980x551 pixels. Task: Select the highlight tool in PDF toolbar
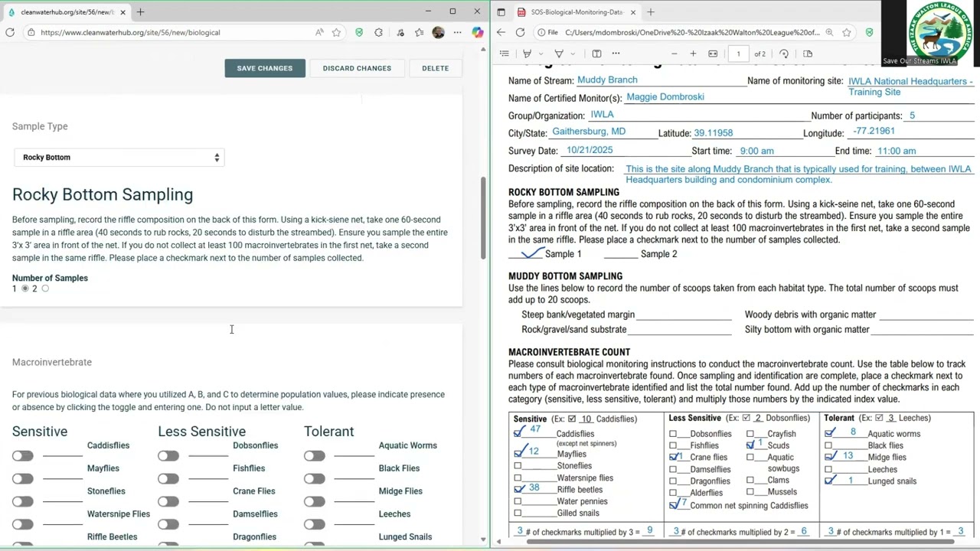(527, 54)
